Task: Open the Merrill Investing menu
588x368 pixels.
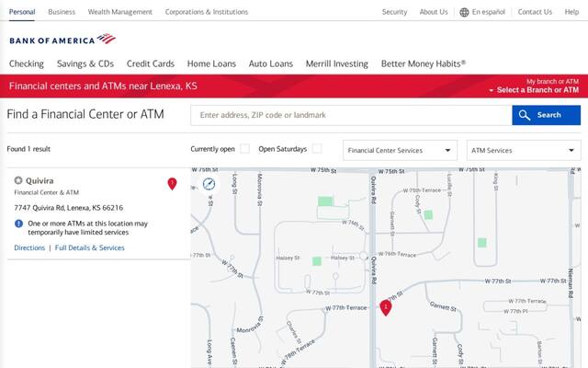Action: 337,63
